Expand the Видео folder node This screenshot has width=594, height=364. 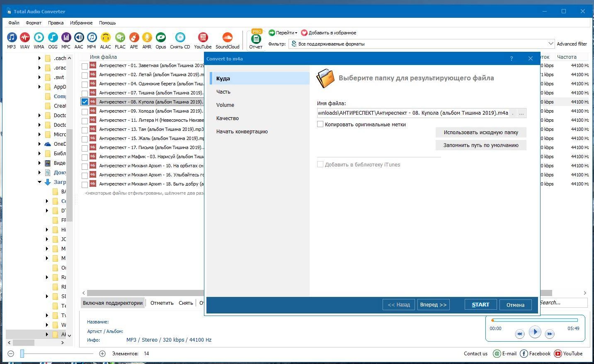coord(40,163)
